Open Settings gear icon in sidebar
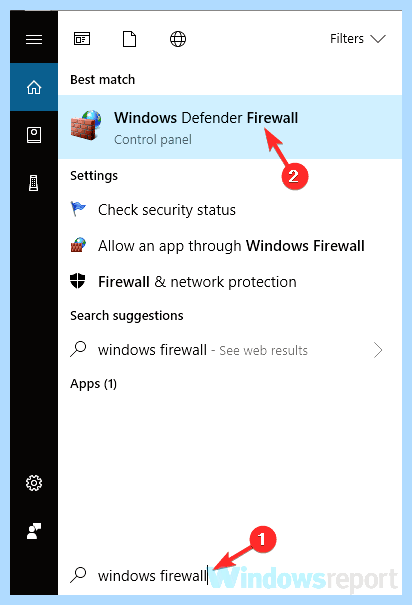This screenshot has width=412, height=605. [34, 483]
